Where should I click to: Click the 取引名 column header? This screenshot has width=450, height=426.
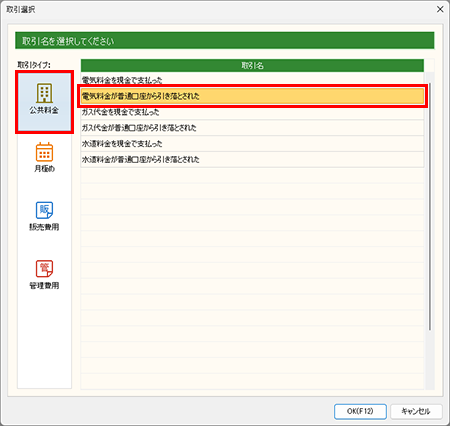(x=252, y=66)
